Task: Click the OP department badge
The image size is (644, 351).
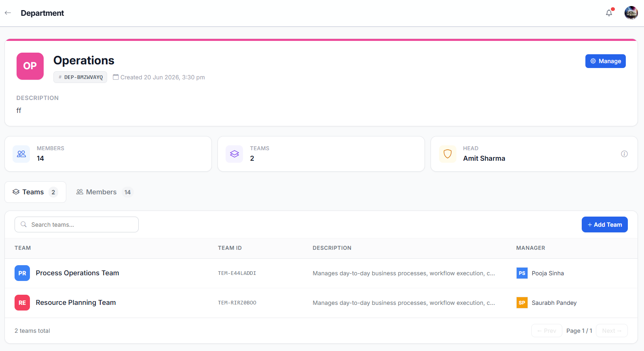Action: (x=30, y=66)
